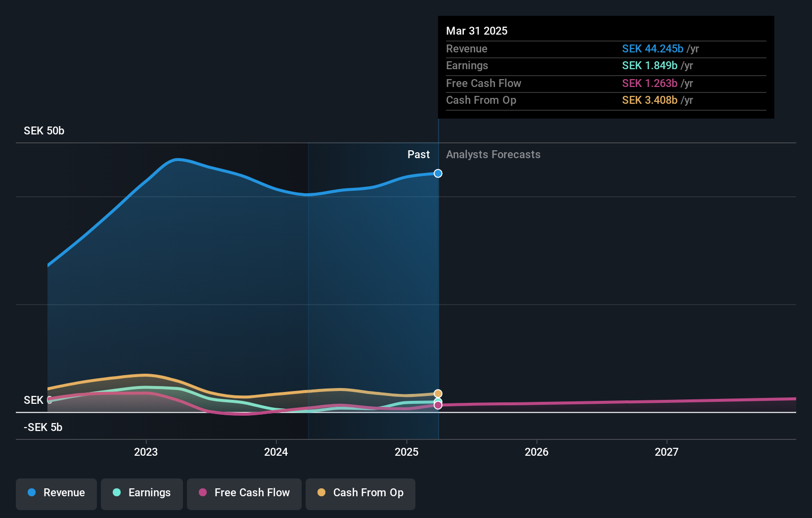Click the 2026 x-axis label
The image size is (812, 518).
click(x=537, y=452)
